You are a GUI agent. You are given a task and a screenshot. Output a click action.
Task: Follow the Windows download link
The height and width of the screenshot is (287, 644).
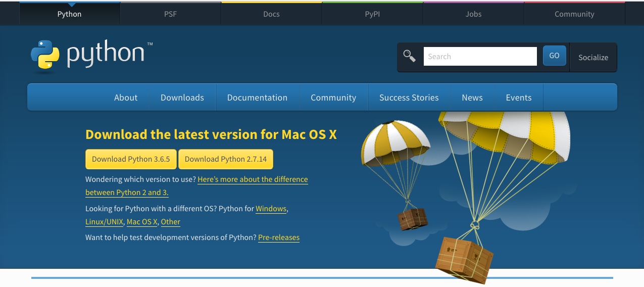[271, 209]
